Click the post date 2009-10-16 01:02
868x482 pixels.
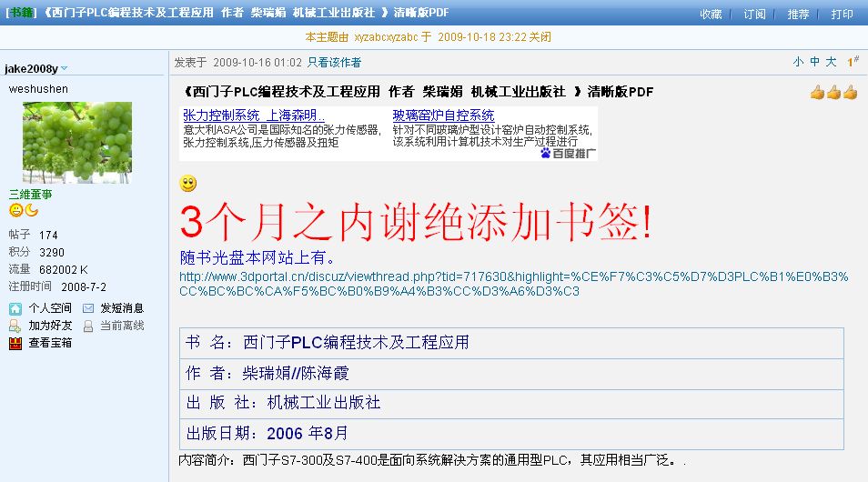(x=257, y=63)
